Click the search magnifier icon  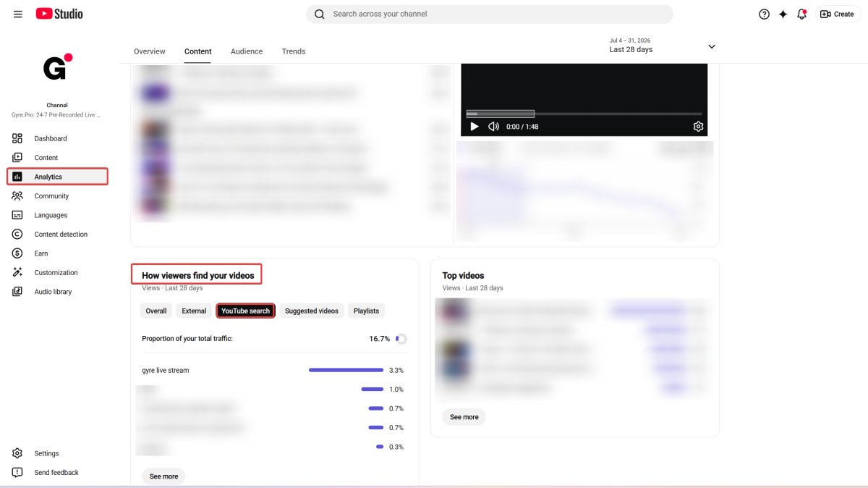[320, 14]
